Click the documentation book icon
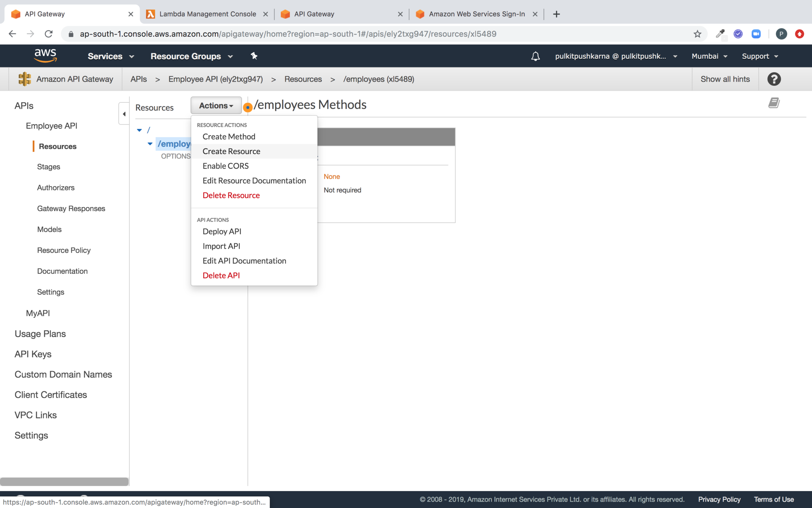This screenshot has height=508, width=812. click(x=774, y=103)
